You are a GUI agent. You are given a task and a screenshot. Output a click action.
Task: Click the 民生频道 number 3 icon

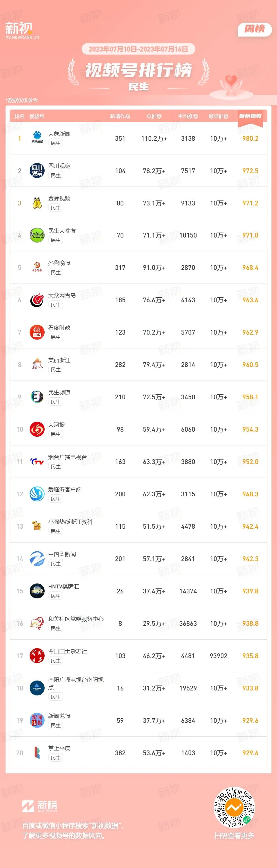pos(37,397)
